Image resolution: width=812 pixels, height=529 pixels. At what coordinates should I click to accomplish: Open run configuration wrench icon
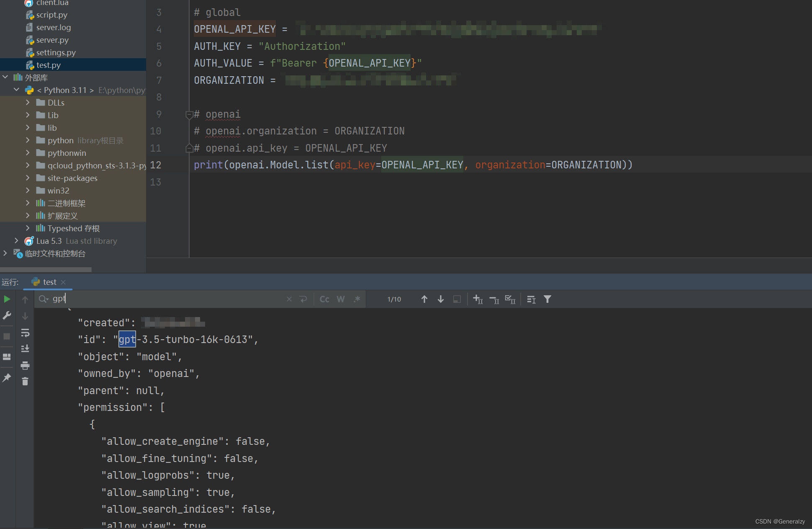click(7, 315)
